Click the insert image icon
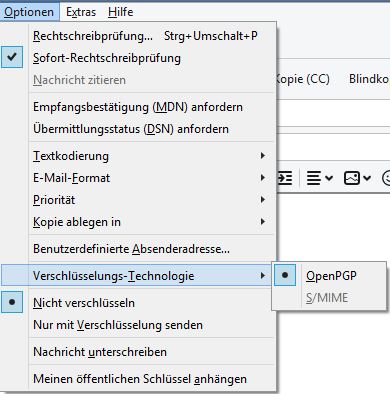Image resolution: width=390 pixels, height=394 pixels. point(352,178)
